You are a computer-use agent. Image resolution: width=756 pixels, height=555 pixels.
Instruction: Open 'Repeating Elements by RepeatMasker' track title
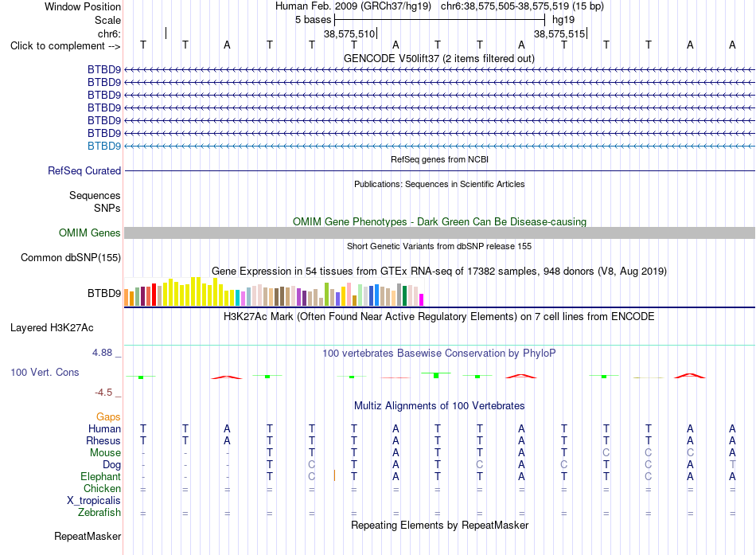point(439,525)
